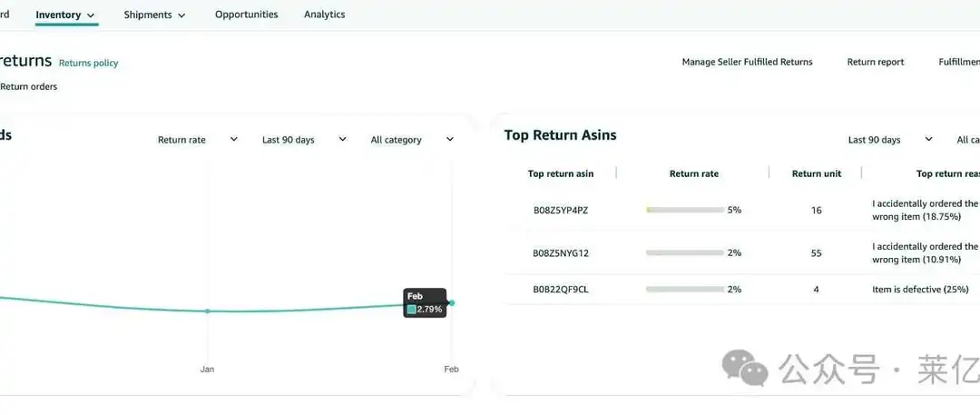Select ASIN B08Z5NYG12
Screen dimensions: 980x415
pos(561,252)
